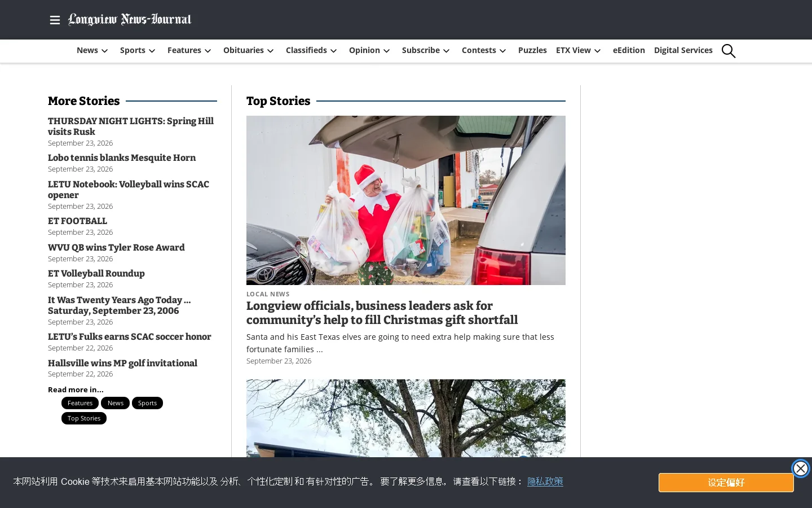Open LETU's Fulks earns SCAC soccer honor
The width and height of the screenshot is (812, 508).
pos(130,337)
